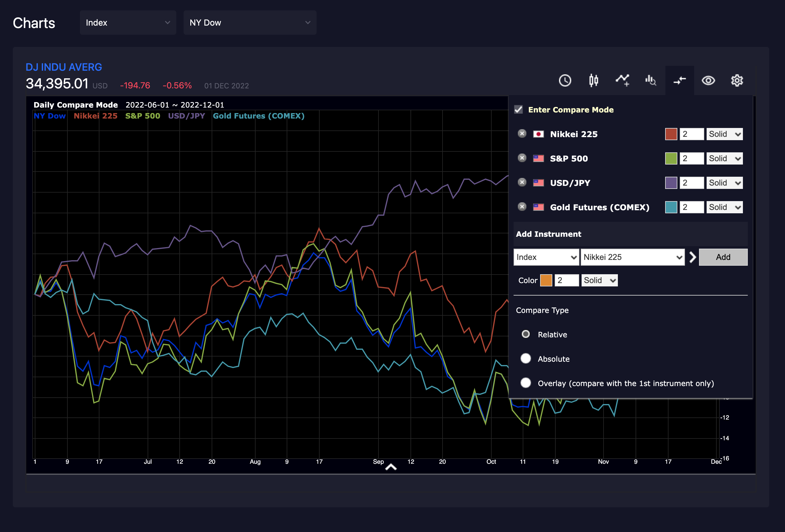The image size is (785, 532).
Task: Select the Overlay compare type
Action: tap(525, 383)
